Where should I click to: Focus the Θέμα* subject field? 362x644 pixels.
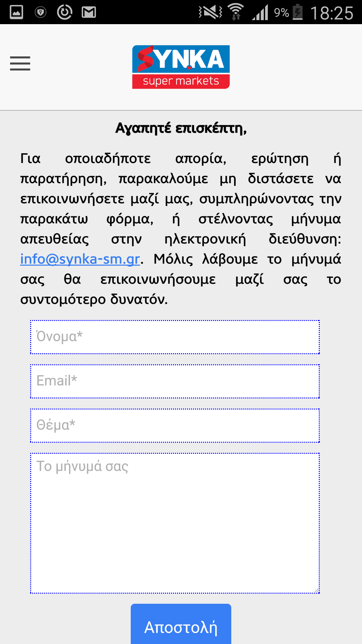[175, 426]
